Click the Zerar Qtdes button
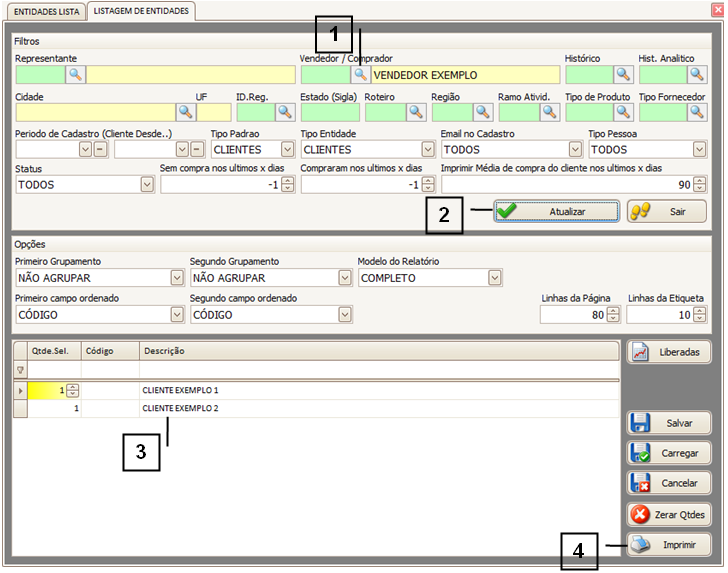The image size is (728, 573). tap(669, 515)
